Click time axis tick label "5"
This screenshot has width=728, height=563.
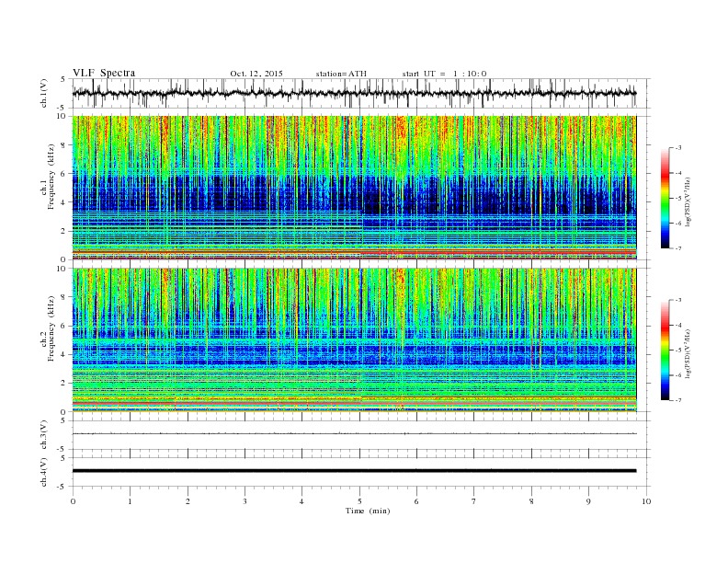[359, 501]
